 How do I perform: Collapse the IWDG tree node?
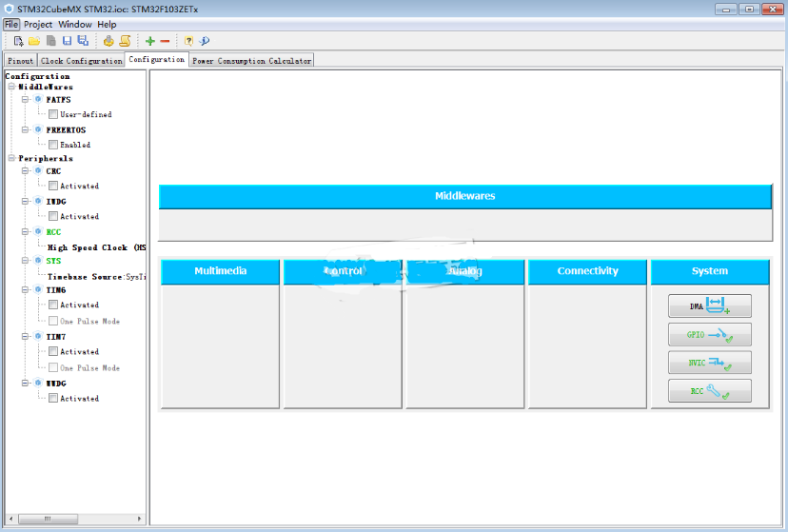25,201
